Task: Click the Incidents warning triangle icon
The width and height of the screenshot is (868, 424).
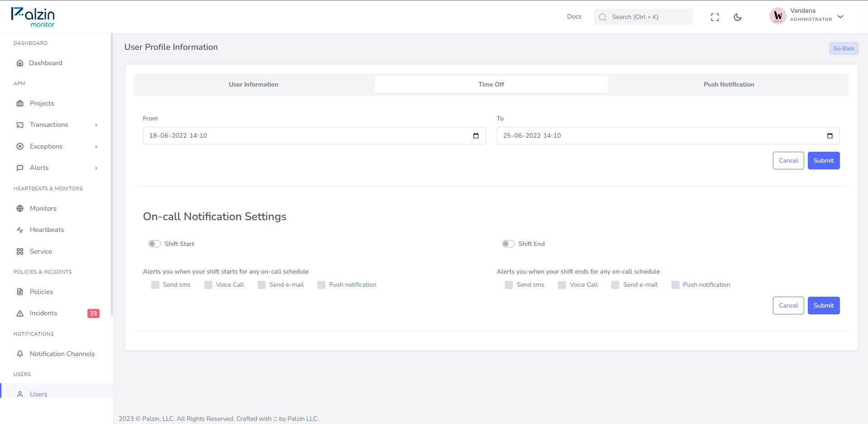Action: [x=20, y=313]
